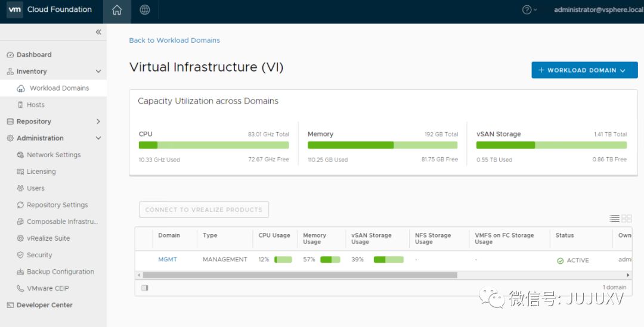Image resolution: width=644 pixels, height=327 pixels.
Task: Click the home icon in top bar
Action: pos(117,10)
